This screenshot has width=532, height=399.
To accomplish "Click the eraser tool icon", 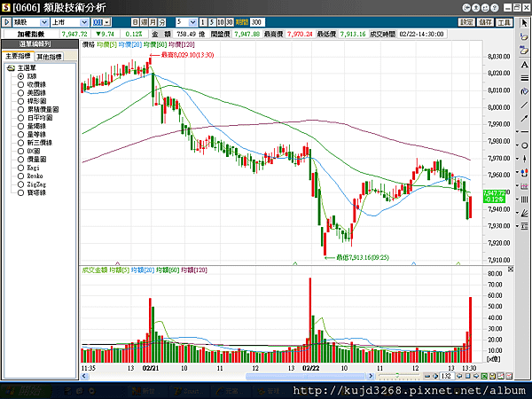I will tap(524, 36).
